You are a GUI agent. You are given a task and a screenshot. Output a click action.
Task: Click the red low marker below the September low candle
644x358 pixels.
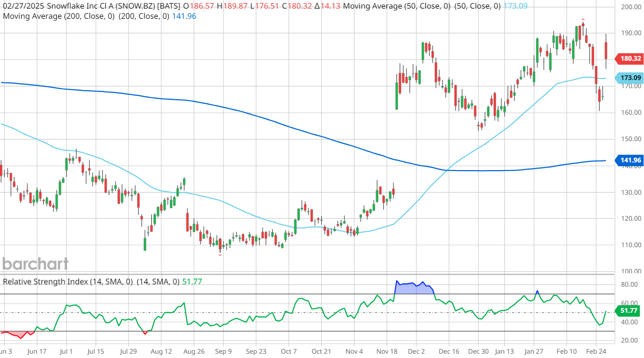[x=220, y=255]
